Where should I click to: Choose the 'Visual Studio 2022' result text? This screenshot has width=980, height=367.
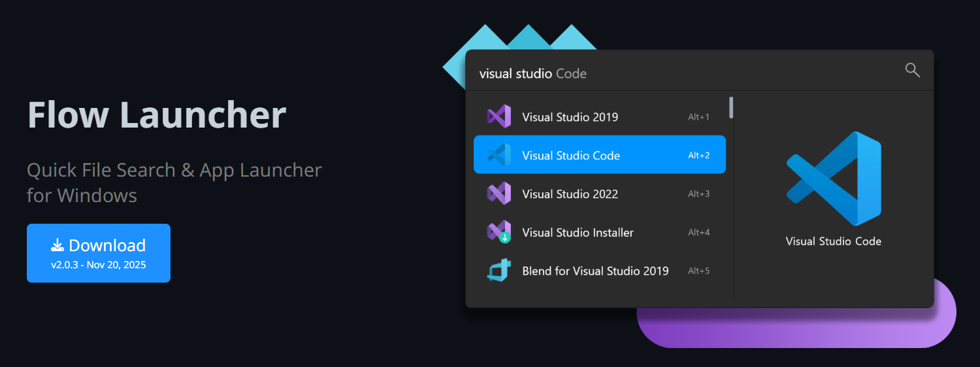tap(570, 194)
